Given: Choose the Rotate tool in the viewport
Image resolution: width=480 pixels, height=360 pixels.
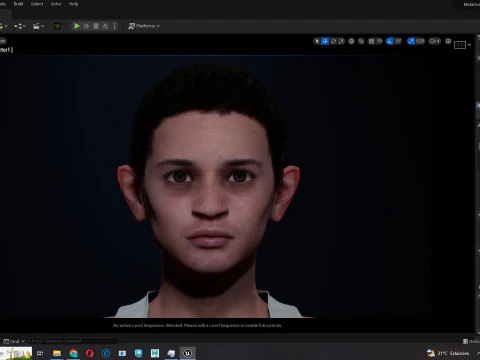Looking at the screenshot, I should coord(333,41).
